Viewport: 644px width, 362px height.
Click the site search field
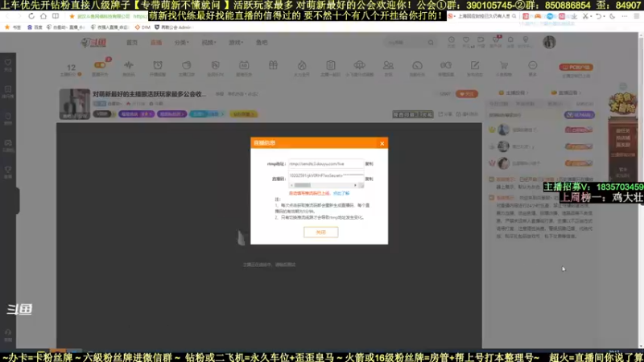click(x=406, y=43)
